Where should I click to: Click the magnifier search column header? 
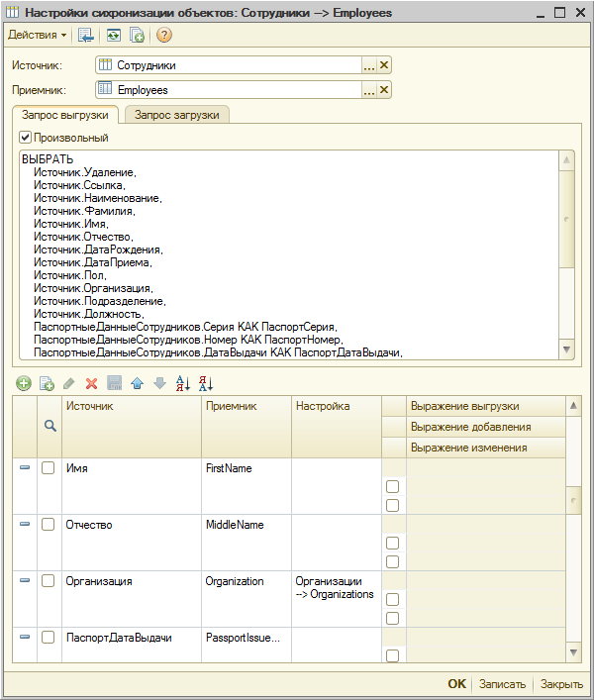pyautogui.click(x=49, y=427)
